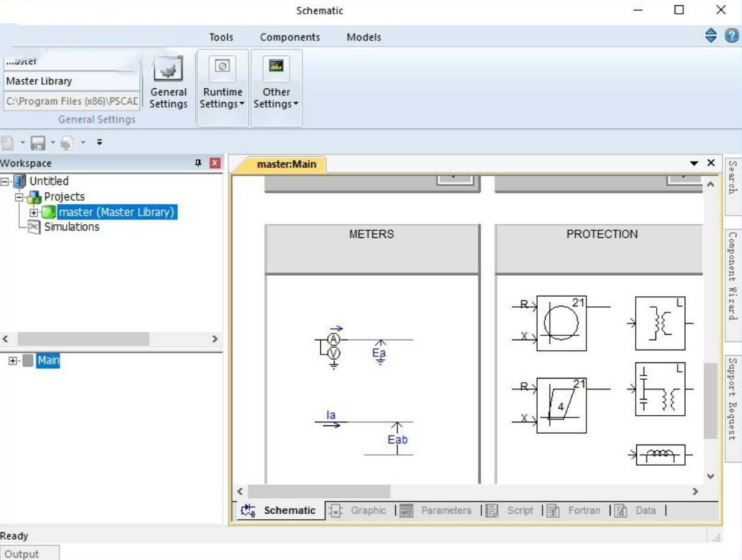Image resolution: width=742 pixels, height=560 pixels.
Task: Switch to the Fortran view tab
Action: tap(574, 511)
